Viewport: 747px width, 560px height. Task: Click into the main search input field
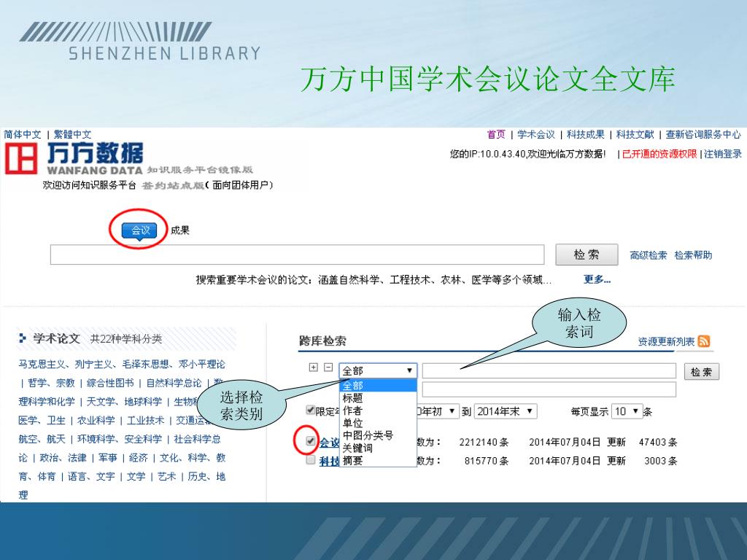click(298, 254)
